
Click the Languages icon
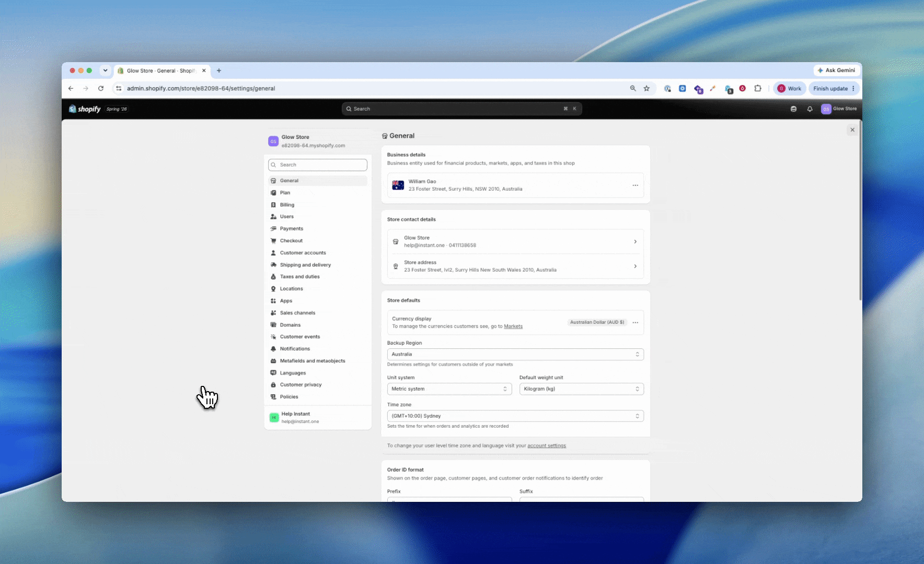point(273,373)
